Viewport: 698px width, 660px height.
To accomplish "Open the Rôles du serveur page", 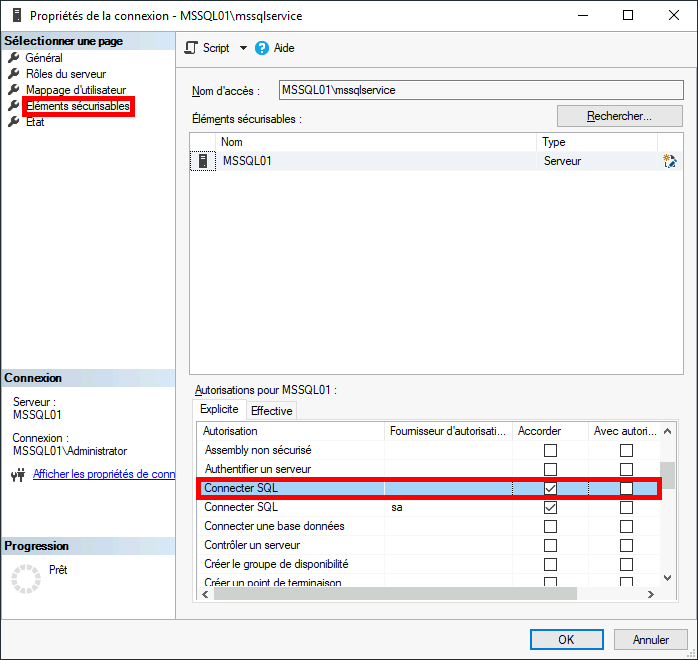I will point(66,74).
